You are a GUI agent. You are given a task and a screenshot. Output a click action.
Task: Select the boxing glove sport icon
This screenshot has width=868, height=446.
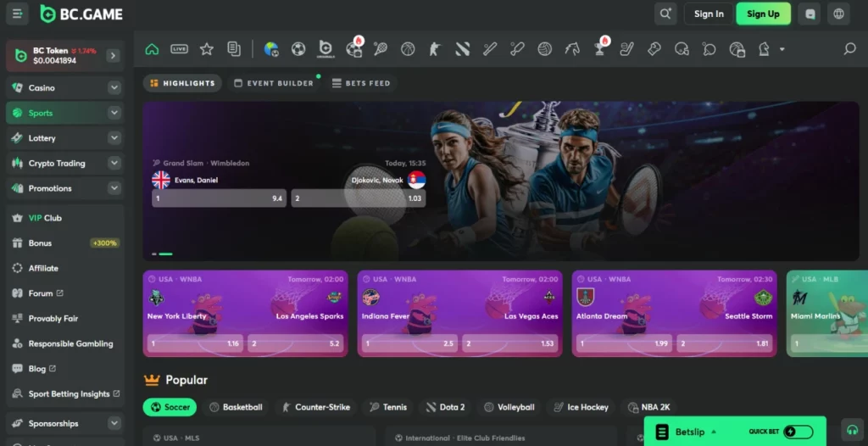(x=654, y=49)
